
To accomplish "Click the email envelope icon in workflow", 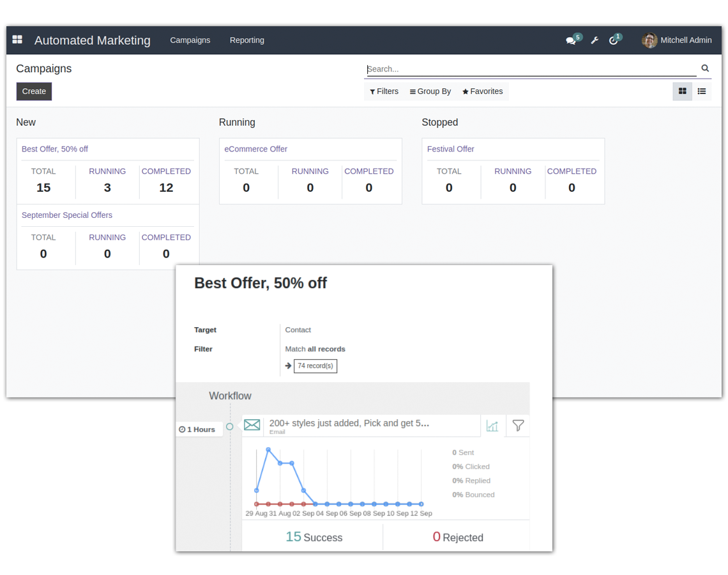I will [252, 424].
